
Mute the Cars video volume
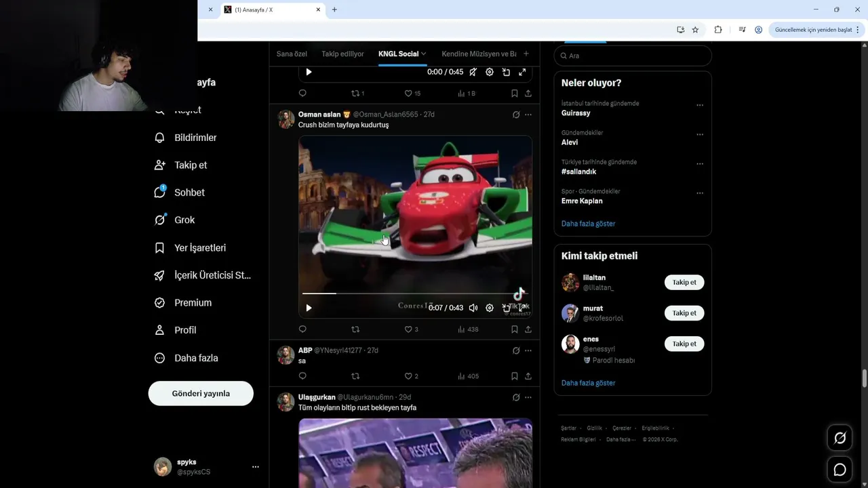click(x=473, y=308)
